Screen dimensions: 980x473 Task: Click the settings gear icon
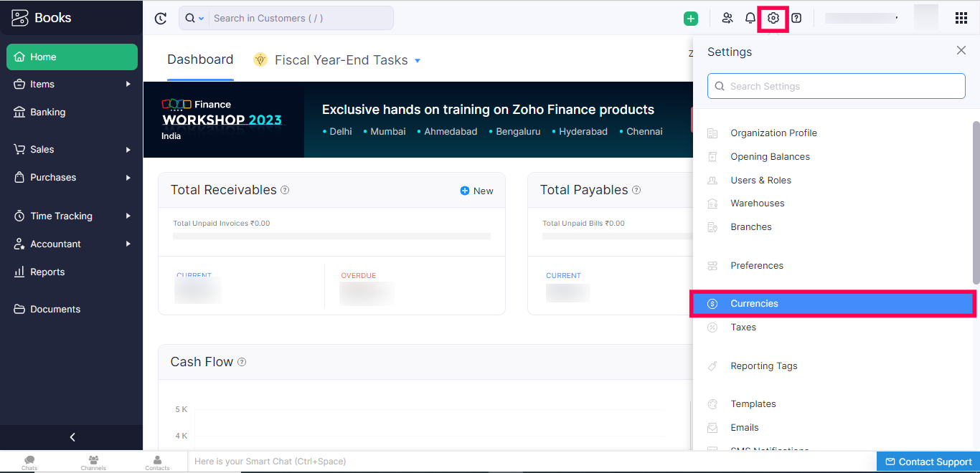click(773, 18)
